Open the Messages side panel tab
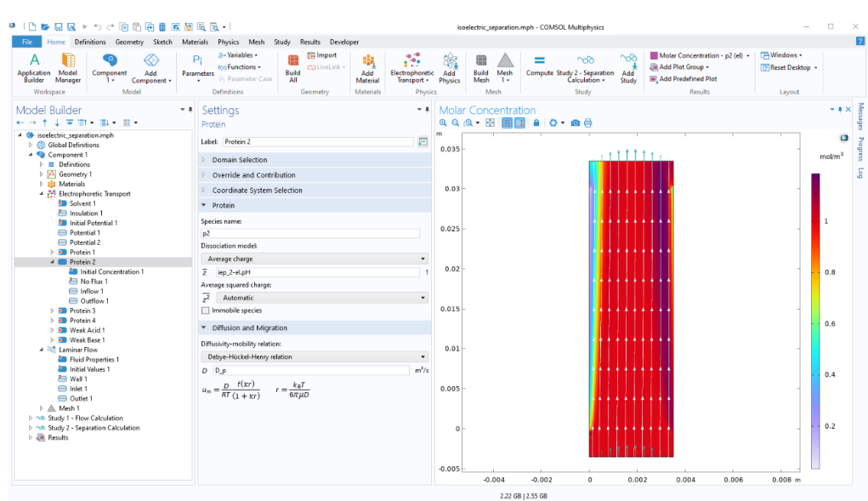Screen dimensions: 868x501 pos(861,117)
